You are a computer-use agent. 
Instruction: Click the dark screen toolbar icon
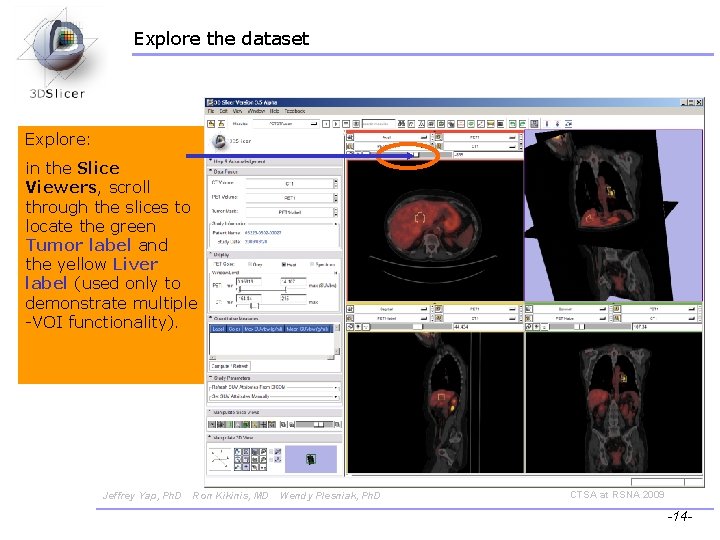[x=500, y=124]
